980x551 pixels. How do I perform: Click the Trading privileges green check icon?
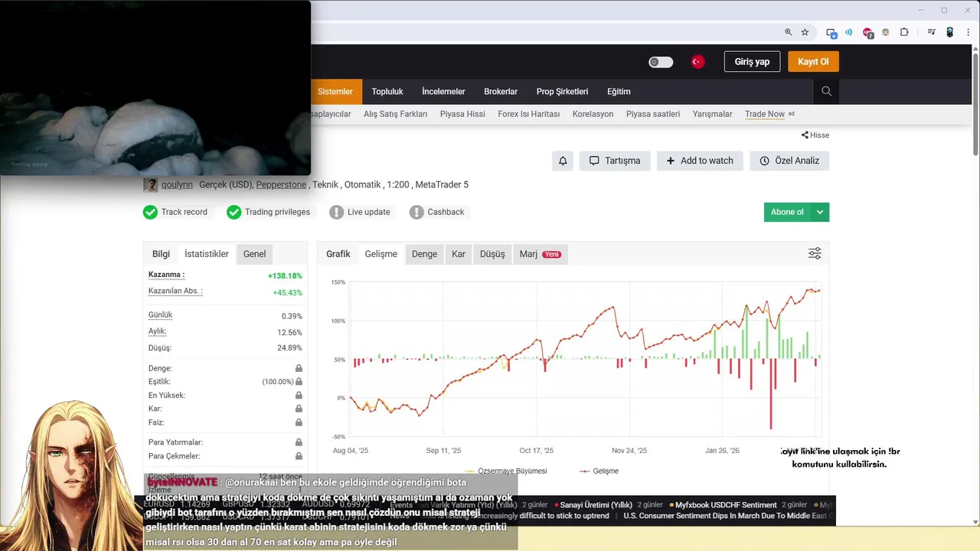pos(234,212)
